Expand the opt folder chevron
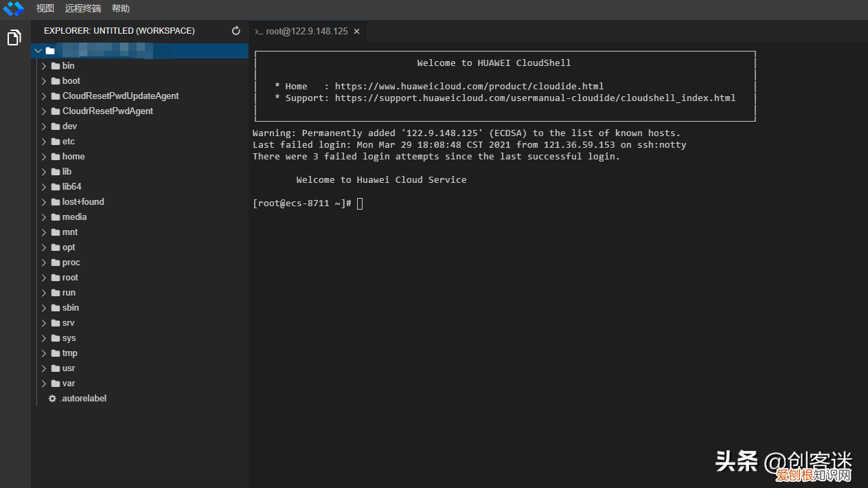Image resolution: width=868 pixels, height=488 pixels. click(x=44, y=247)
